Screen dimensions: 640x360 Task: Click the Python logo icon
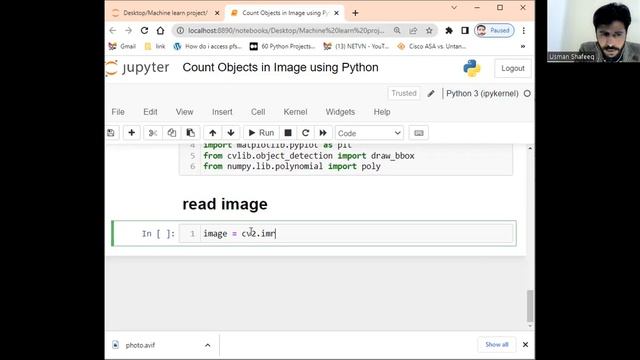472,68
